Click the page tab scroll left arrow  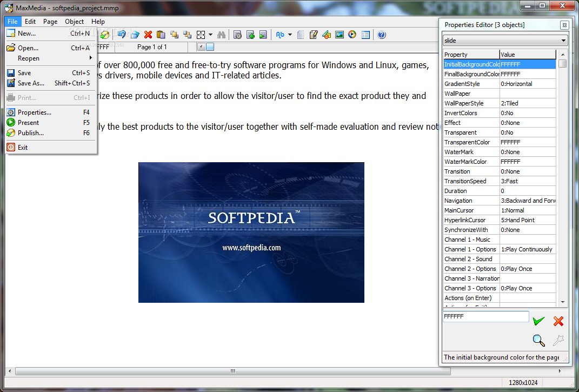pyautogui.click(x=201, y=47)
